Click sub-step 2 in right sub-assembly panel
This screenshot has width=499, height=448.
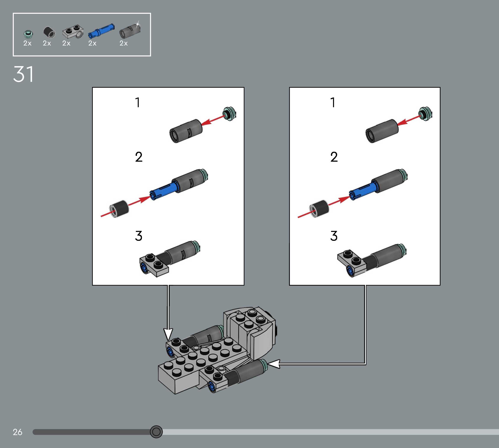point(334,157)
